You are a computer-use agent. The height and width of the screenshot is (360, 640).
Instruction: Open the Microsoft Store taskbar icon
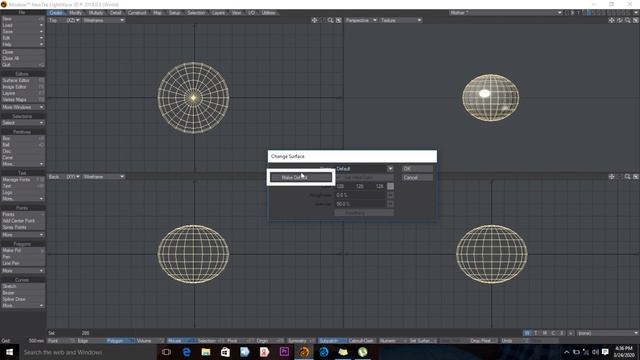(x=225, y=352)
